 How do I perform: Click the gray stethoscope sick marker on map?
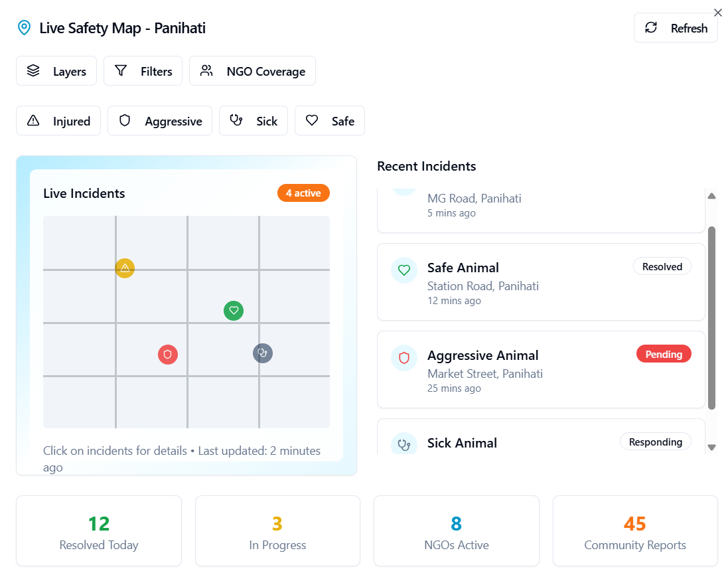(x=263, y=353)
